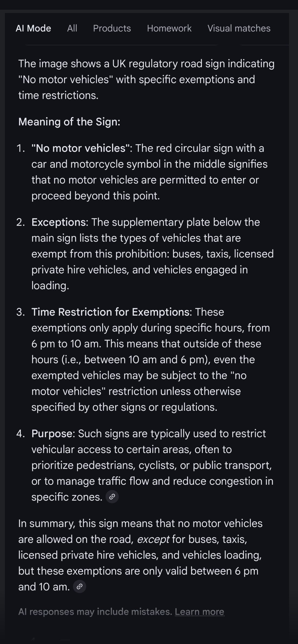The width and height of the screenshot is (298, 644).
Task: Click the 'In summary' paragraph opening words
Action: click(x=46, y=523)
